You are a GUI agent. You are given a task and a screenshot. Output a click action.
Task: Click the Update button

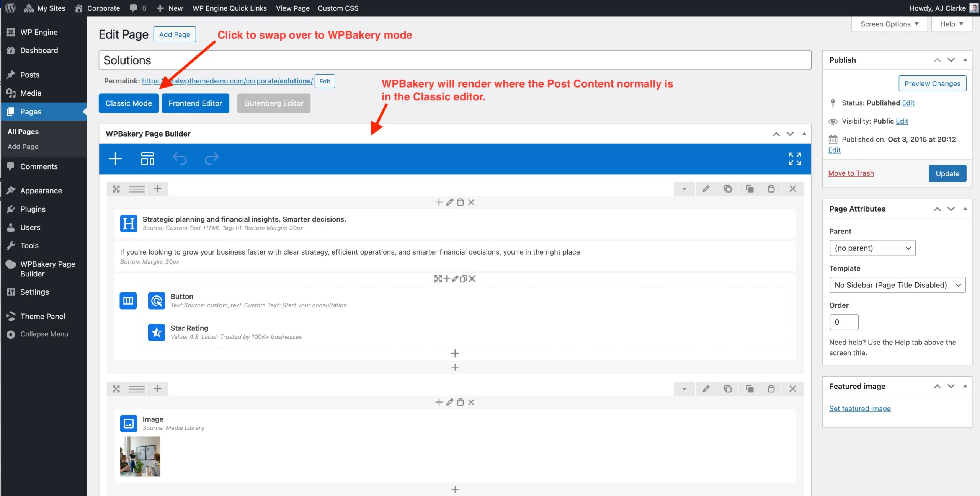pos(947,173)
